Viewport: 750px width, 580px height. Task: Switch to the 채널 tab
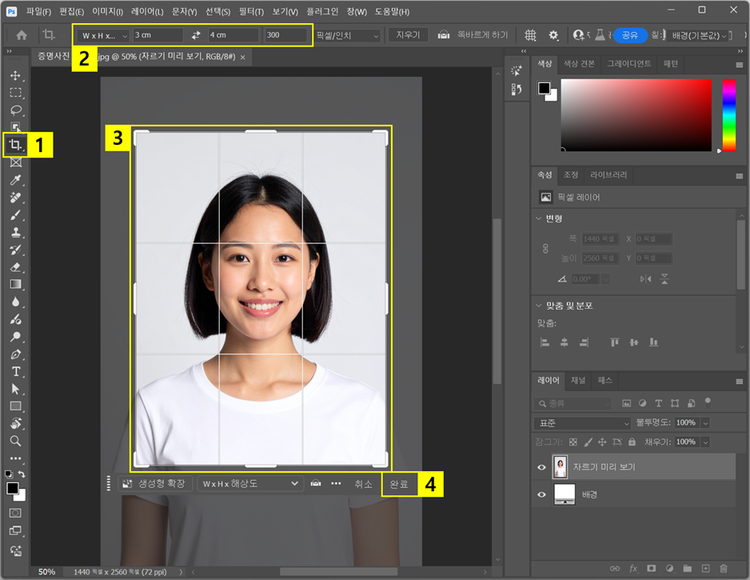578,381
